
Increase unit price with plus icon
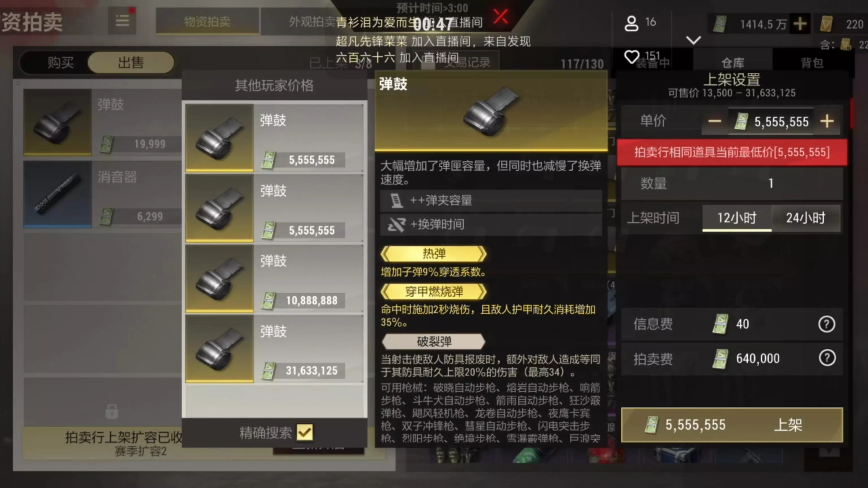(827, 121)
